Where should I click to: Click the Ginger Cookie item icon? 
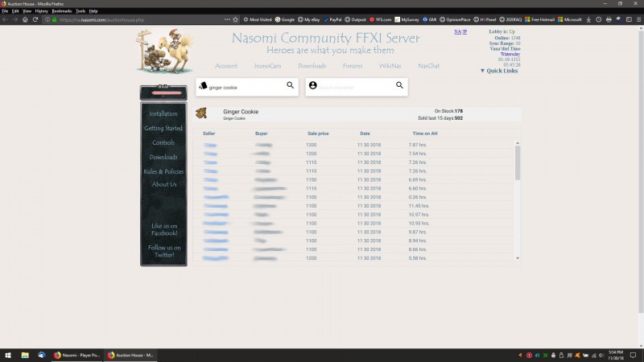click(x=201, y=113)
